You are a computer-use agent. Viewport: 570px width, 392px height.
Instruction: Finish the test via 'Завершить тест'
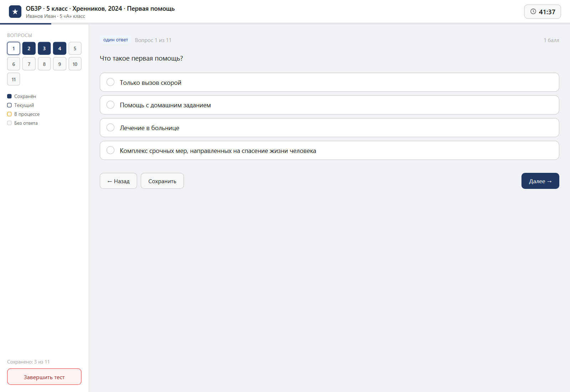[x=44, y=377]
